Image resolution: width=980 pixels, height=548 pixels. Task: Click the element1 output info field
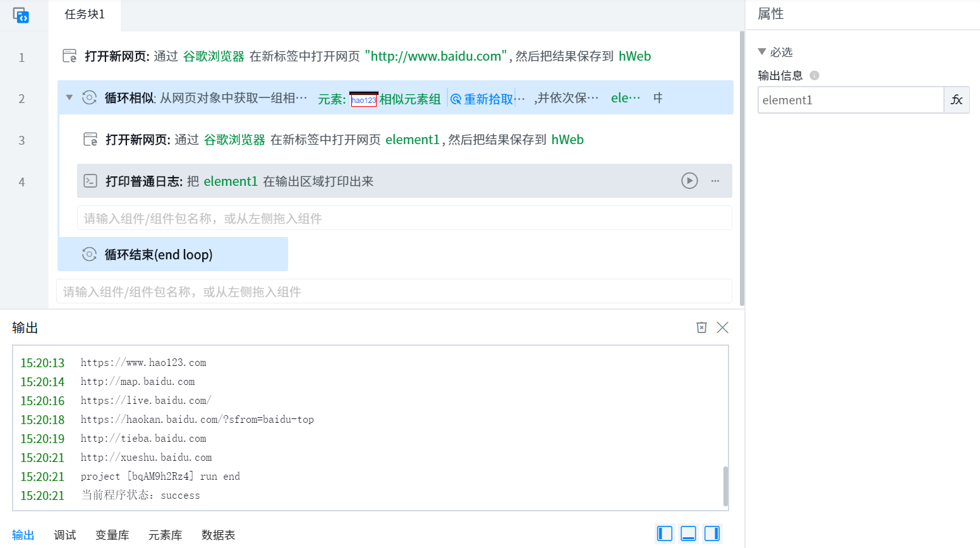[850, 100]
